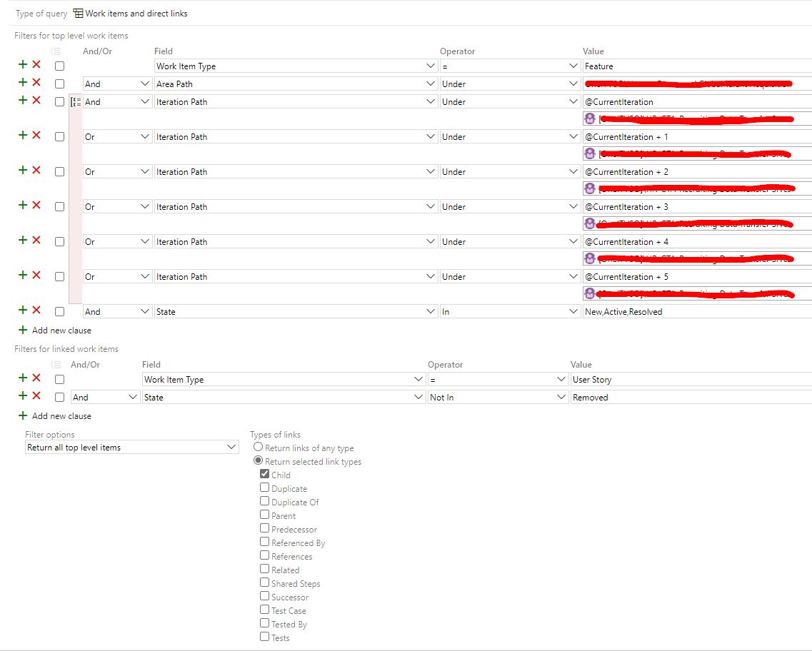Check the Predecessor link type

265,528
